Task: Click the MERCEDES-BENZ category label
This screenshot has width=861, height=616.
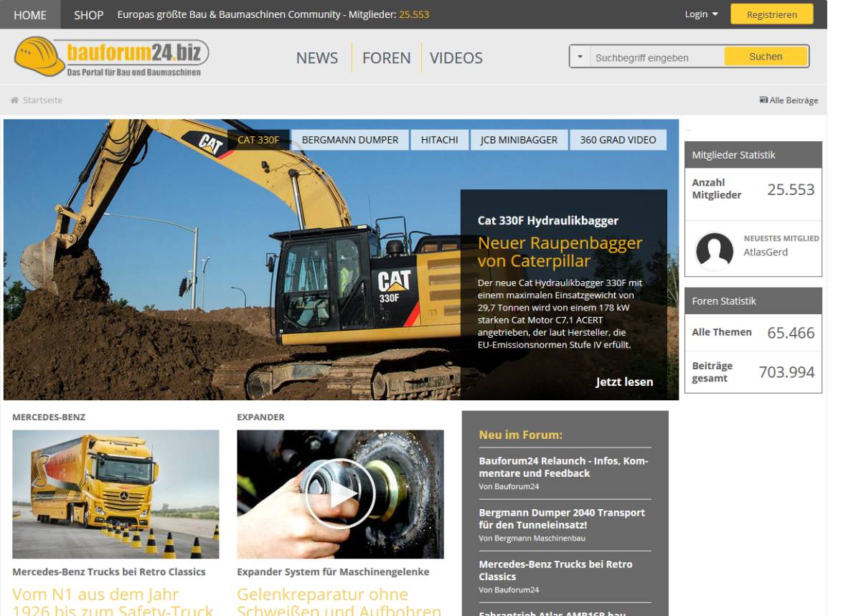Action: (x=49, y=417)
